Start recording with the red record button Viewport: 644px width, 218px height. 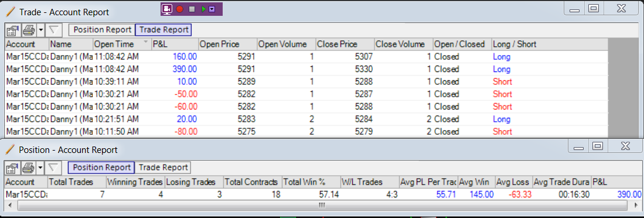pyautogui.click(x=179, y=9)
